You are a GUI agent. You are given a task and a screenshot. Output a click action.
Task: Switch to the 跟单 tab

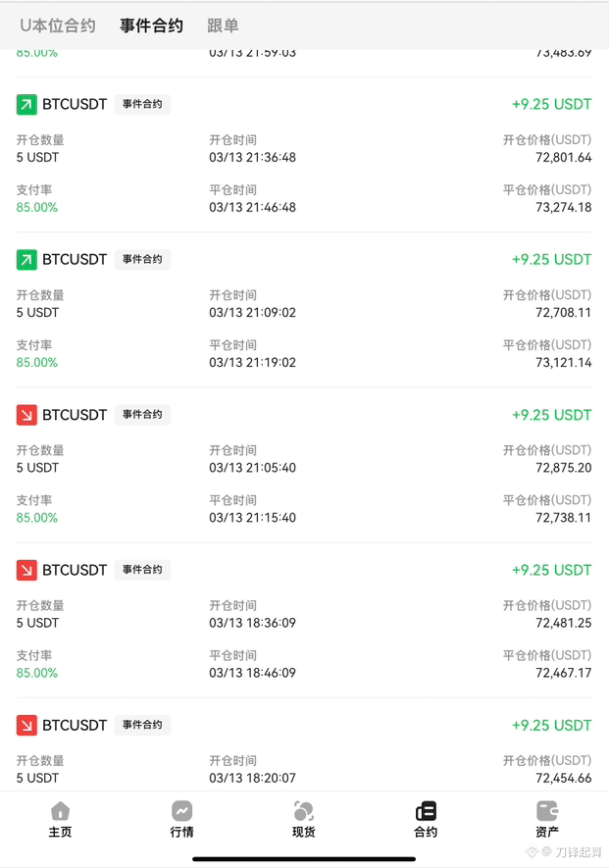[x=223, y=26]
